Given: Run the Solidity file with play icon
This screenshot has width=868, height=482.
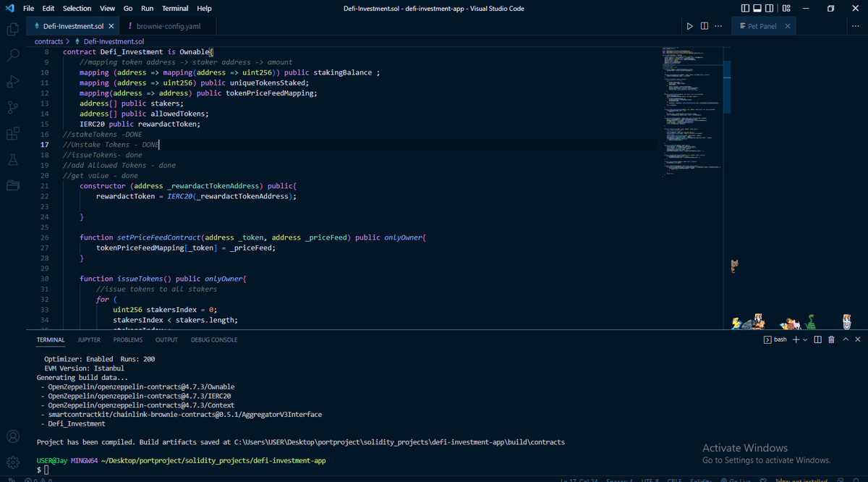Looking at the screenshot, I should 691,26.
